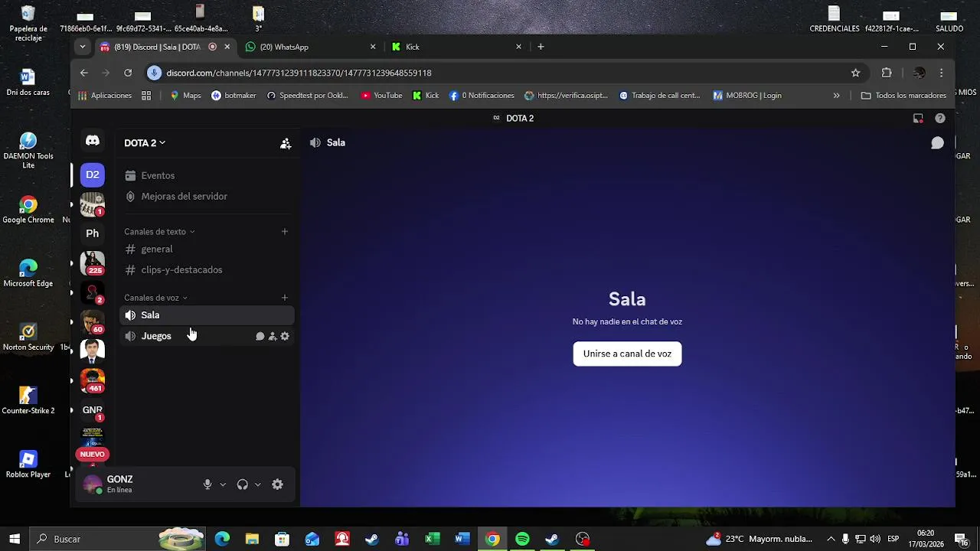Open the Chrome menu three dots
980x551 pixels.
(941, 73)
